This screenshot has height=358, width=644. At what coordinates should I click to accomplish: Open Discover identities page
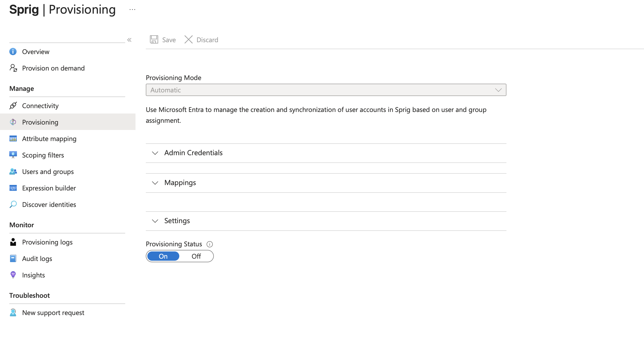point(49,205)
